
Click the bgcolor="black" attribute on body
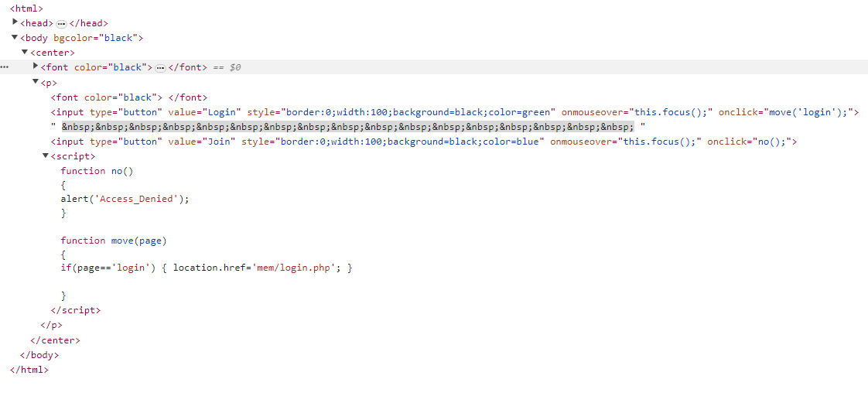point(96,38)
